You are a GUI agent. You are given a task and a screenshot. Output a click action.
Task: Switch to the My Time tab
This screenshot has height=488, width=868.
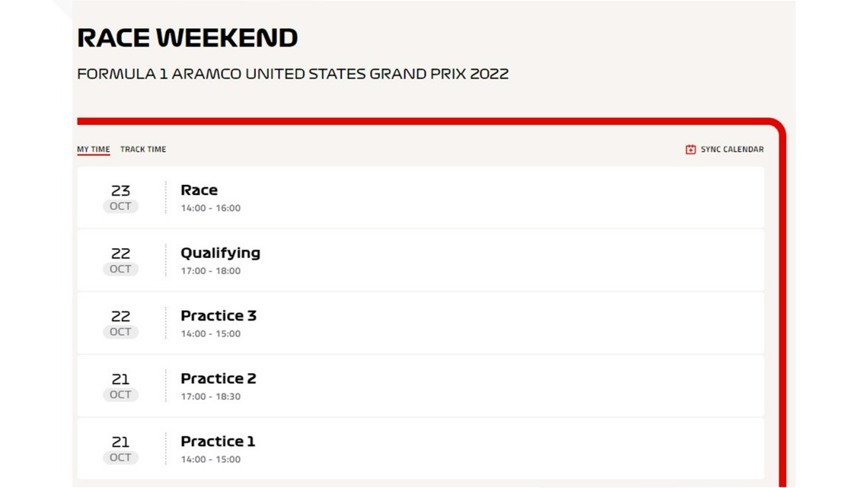(94, 149)
